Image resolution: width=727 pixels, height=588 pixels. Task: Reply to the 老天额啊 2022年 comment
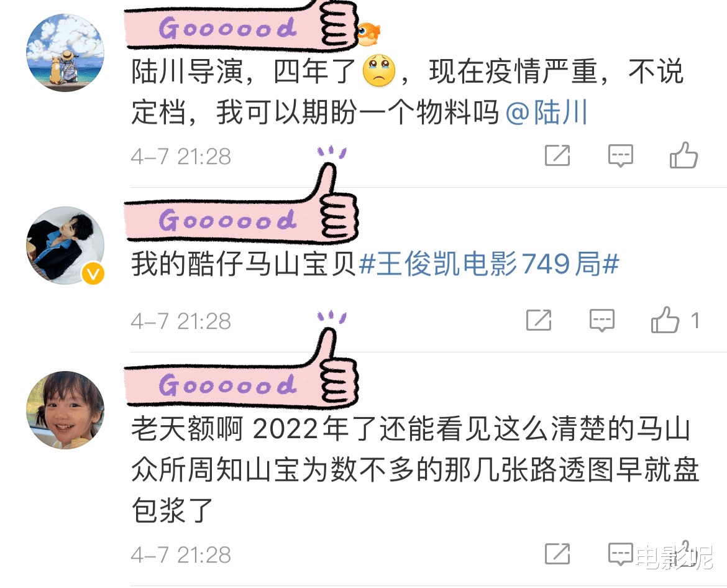620,554
